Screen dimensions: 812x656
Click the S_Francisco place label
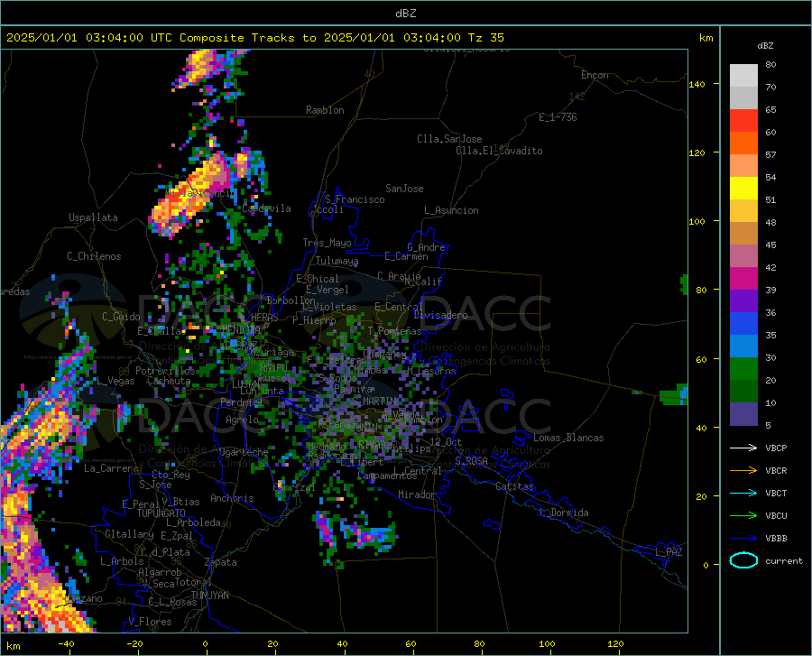point(355,199)
